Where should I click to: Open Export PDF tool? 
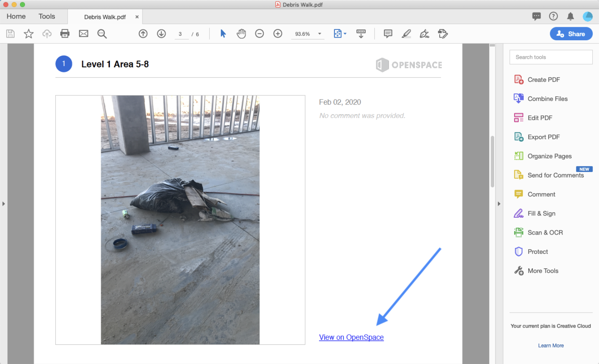click(x=543, y=137)
